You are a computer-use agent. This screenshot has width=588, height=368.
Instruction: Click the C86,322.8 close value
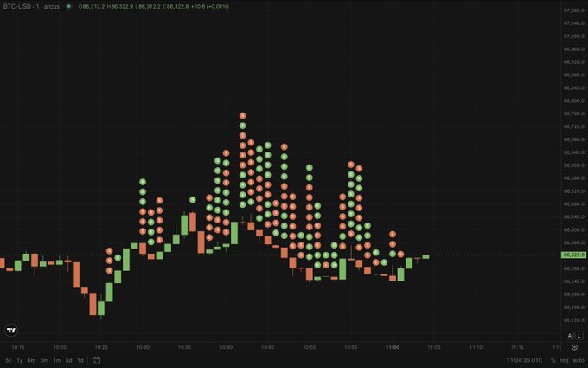[x=176, y=6]
